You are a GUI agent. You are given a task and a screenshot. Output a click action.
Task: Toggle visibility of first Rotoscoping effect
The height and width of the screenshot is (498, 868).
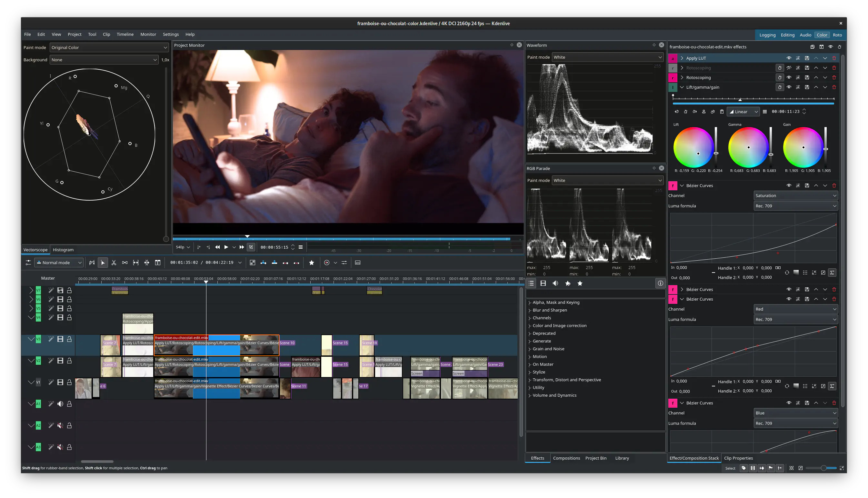click(789, 68)
